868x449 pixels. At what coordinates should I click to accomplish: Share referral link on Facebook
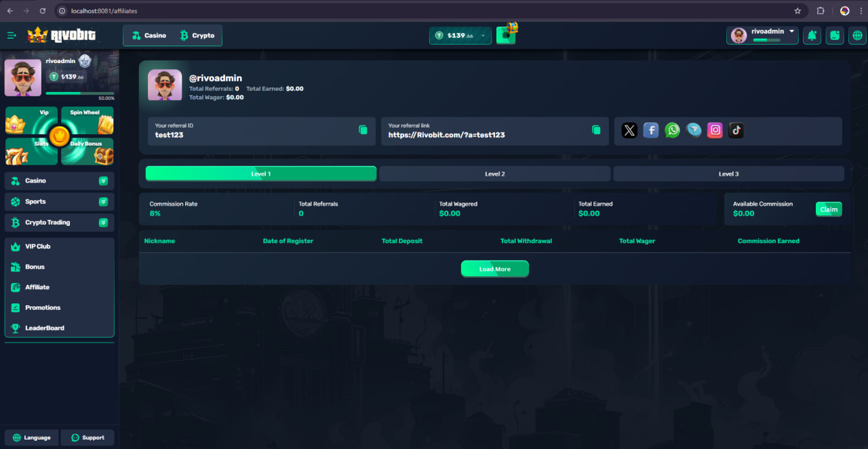click(651, 130)
